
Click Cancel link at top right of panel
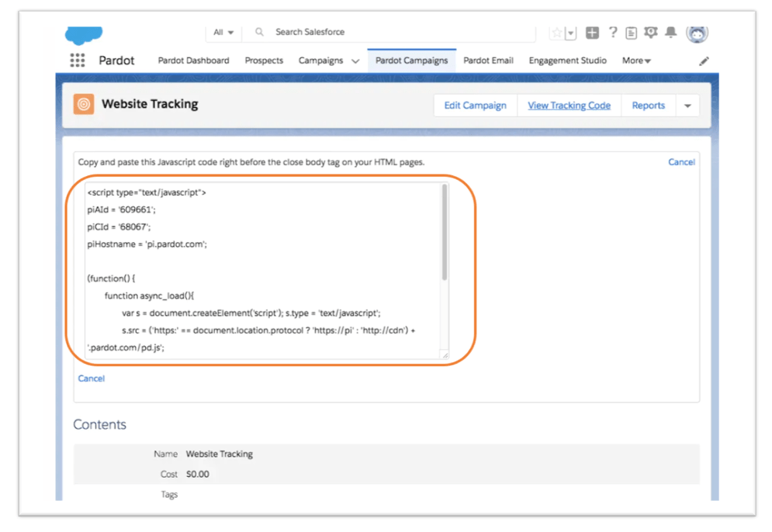(x=681, y=162)
